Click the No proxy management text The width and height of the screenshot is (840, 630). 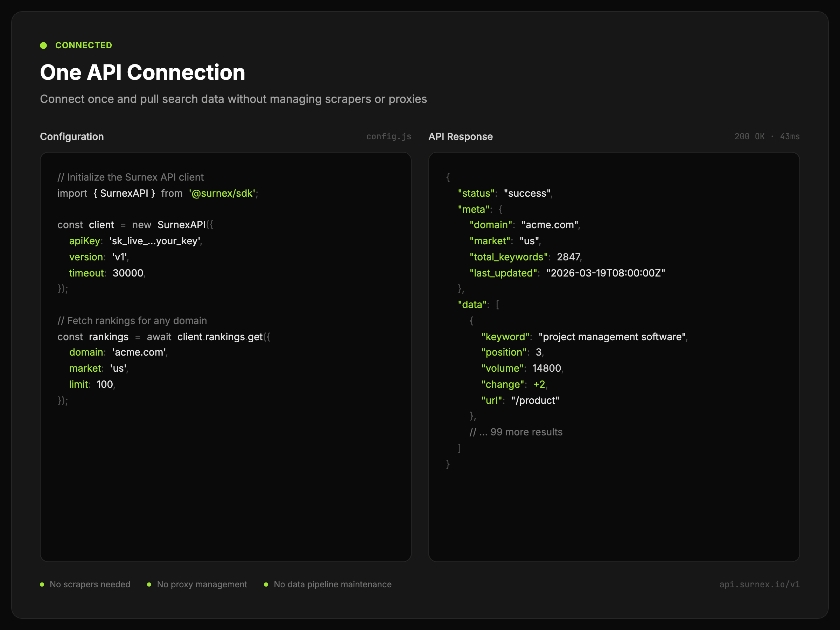coord(202,584)
